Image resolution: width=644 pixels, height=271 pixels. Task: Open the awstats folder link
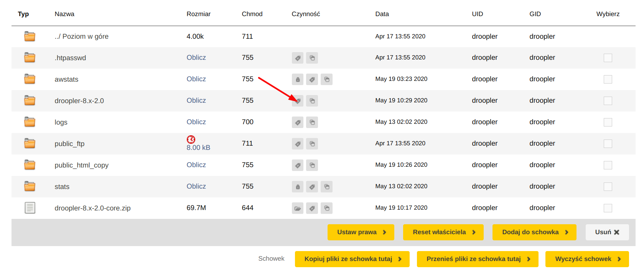[x=66, y=79]
